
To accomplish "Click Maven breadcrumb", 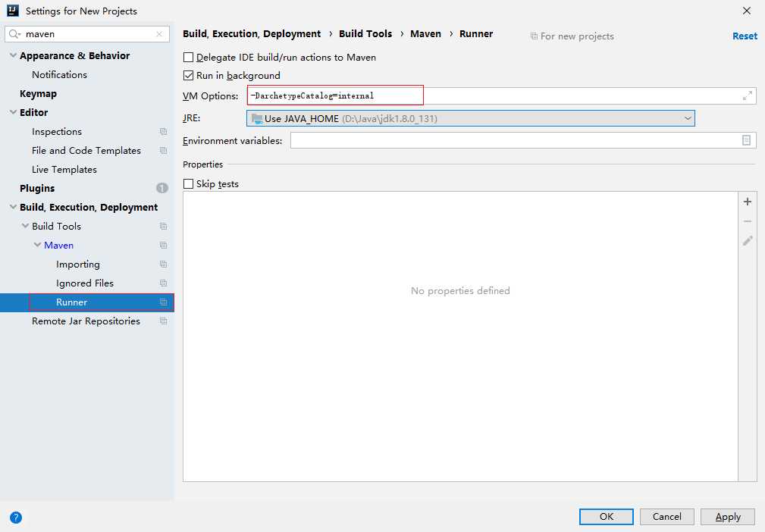I will coord(425,33).
